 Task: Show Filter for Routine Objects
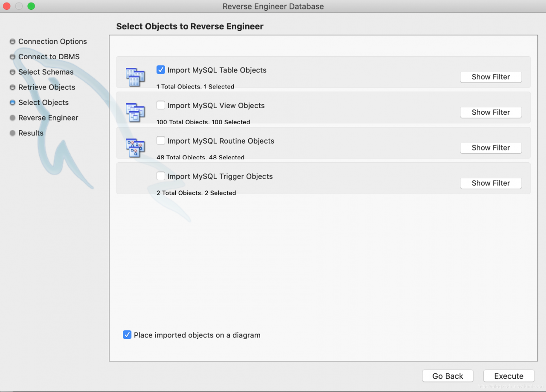[491, 148]
